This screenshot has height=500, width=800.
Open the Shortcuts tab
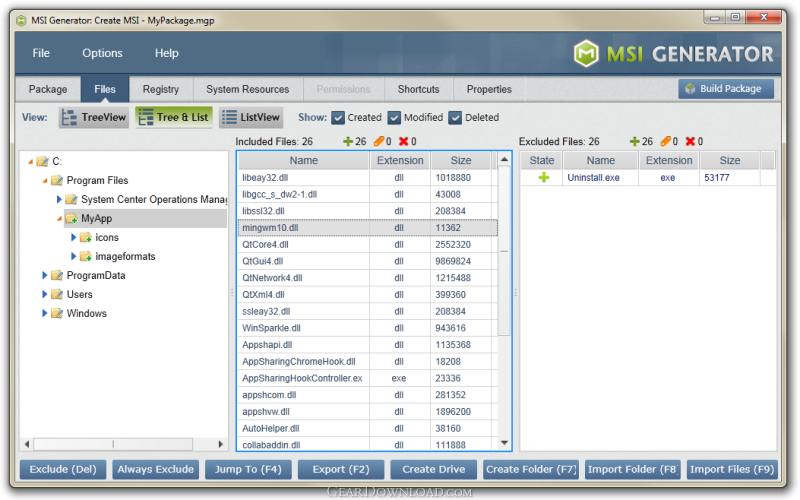(418, 89)
